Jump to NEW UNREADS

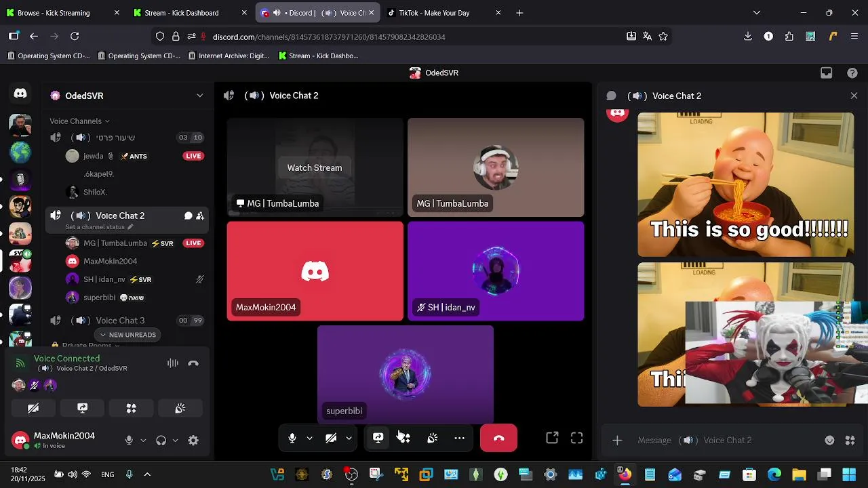pyautogui.click(x=127, y=335)
